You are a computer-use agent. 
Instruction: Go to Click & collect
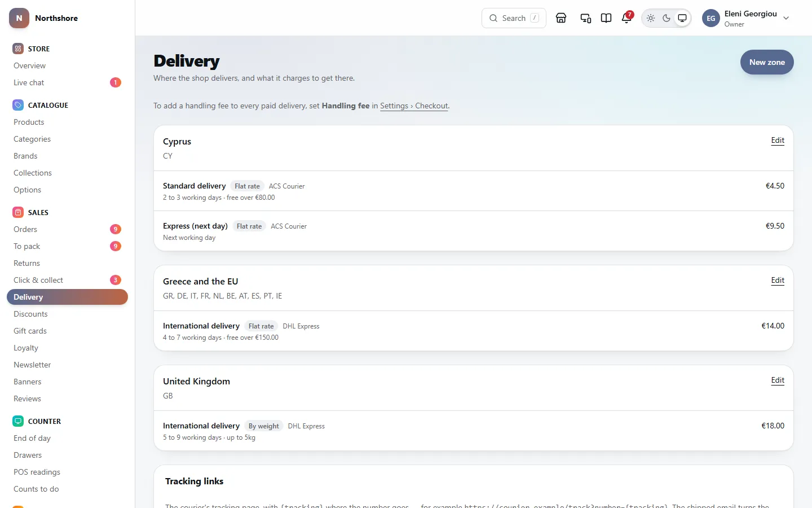pos(67,280)
